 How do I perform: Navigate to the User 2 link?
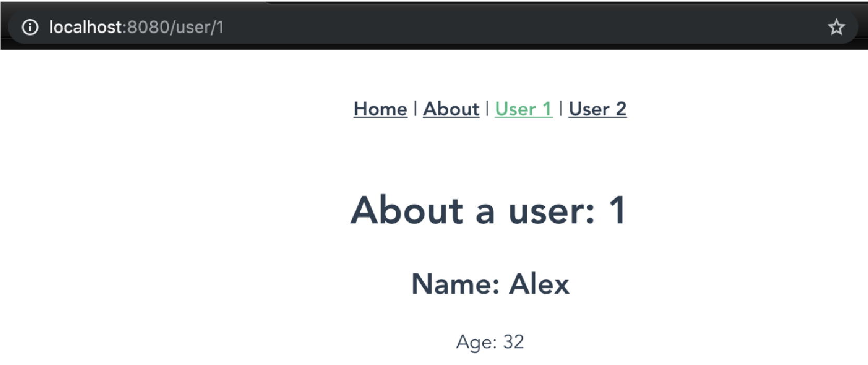(x=597, y=109)
